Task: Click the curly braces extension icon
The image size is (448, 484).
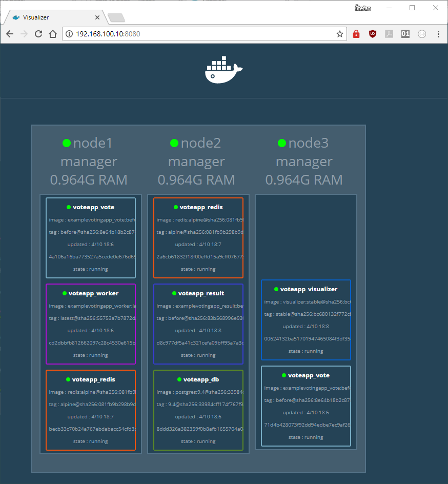Action: pyautogui.click(x=422, y=34)
